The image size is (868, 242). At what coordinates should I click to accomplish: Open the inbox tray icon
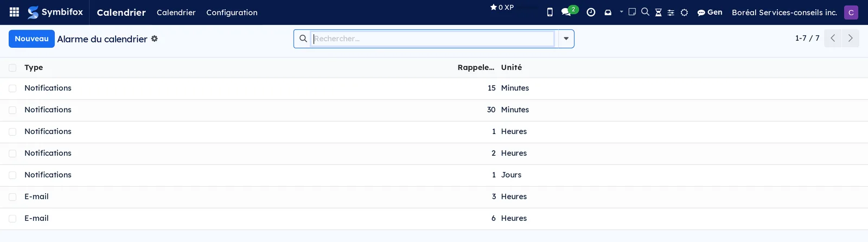pyautogui.click(x=608, y=12)
